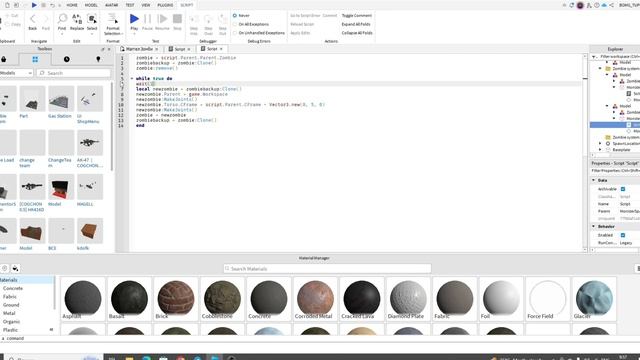
Task: Click the Pause icon in the Test ribbon
Action: [x=147, y=19]
